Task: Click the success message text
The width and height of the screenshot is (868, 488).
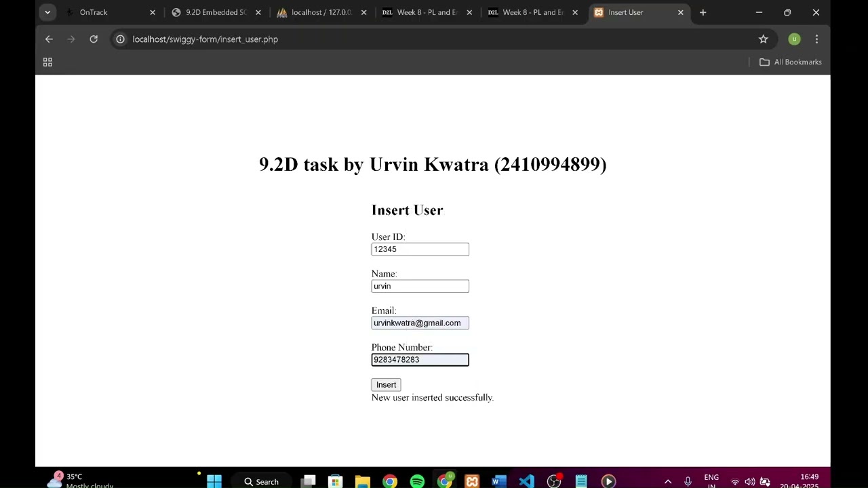Action: pyautogui.click(x=432, y=398)
